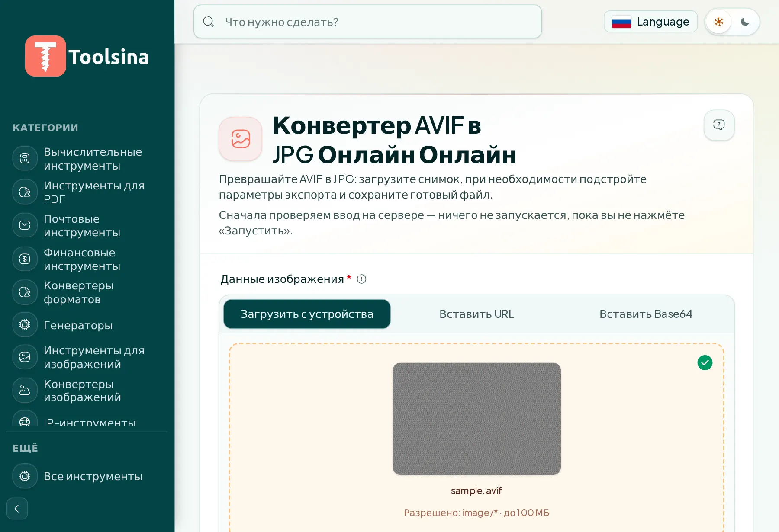This screenshot has width=779, height=532.
Task: Click the green checkmark upload status icon
Action: pyautogui.click(x=705, y=363)
